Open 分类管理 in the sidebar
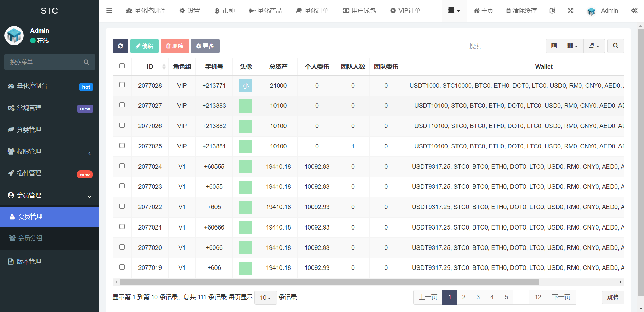The image size is (644, 312). pyautogui.click(x=50, y=130)
